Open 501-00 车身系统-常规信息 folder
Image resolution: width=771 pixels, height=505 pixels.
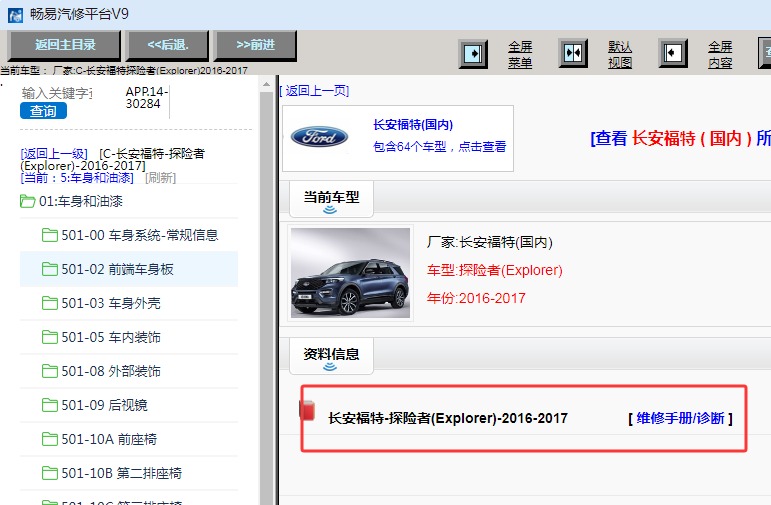pos(129,235)
